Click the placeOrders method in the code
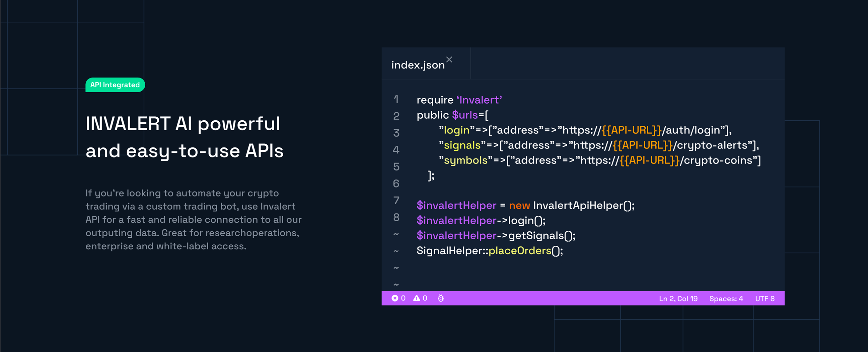Screen dimensions: 868x352 coord(520,251)
